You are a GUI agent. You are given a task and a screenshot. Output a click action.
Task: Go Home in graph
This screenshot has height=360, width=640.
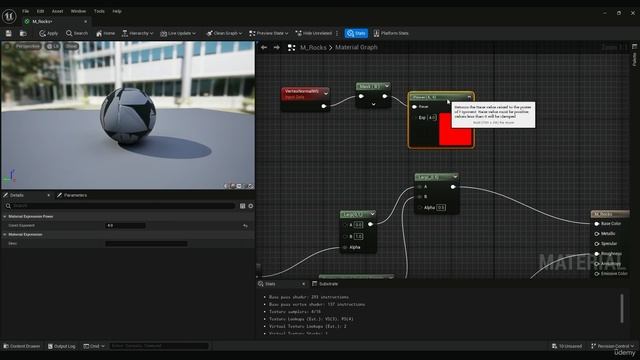click(x=105, y=33)
